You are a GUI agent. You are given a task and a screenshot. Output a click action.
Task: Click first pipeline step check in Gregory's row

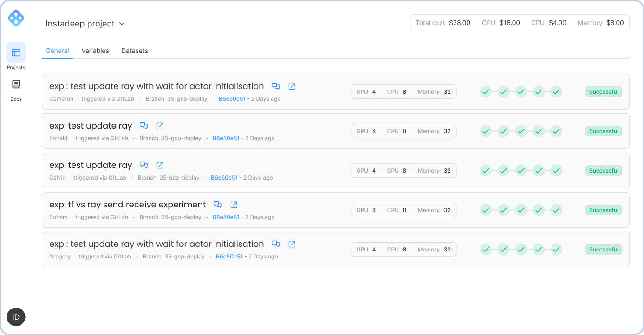click(x=486, y=250)
